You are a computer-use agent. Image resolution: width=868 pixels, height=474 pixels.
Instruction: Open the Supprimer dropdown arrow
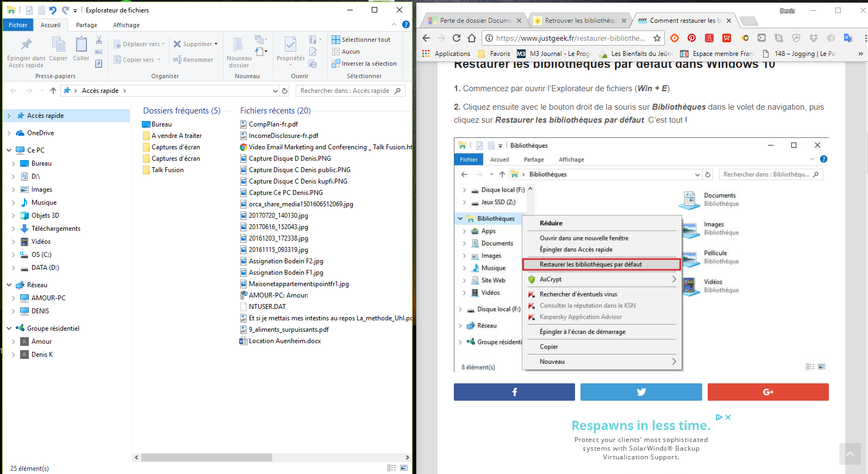(x=216, y=44)
